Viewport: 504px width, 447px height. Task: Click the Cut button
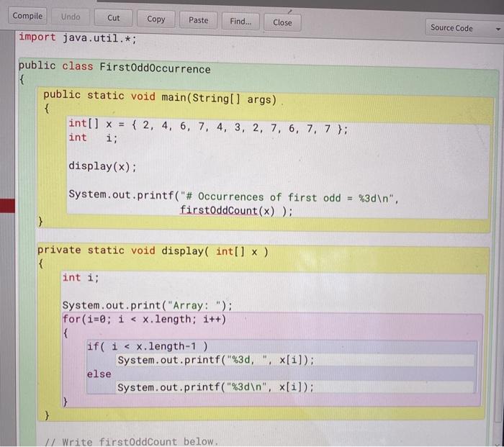pyautogui.click(x=114, y=18)
